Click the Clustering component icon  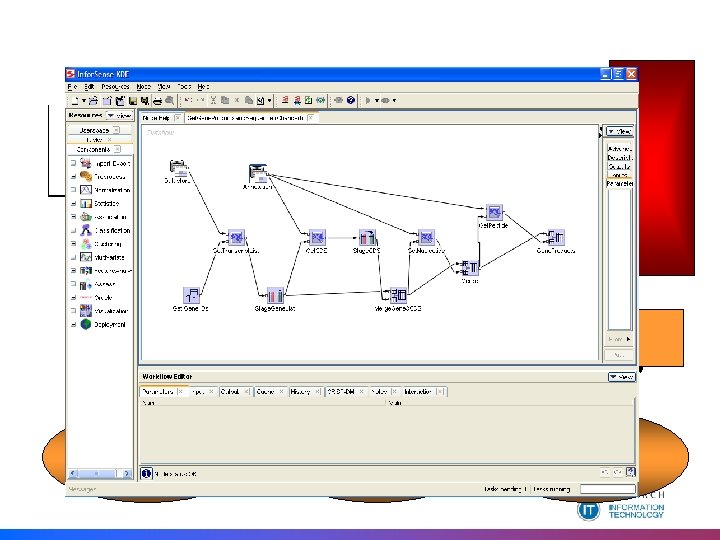pyautogui.click(x=86, y=244)
